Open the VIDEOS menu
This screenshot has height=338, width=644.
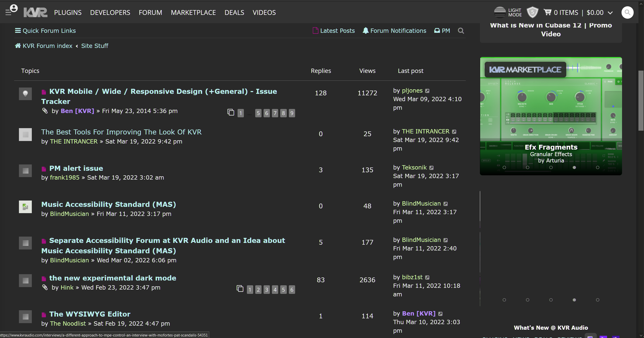click(264, 13)
